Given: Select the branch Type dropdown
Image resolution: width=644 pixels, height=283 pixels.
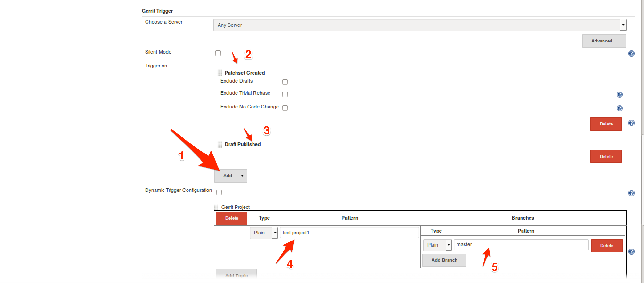Looking at the screenshot, I should (x=436, y=245).
